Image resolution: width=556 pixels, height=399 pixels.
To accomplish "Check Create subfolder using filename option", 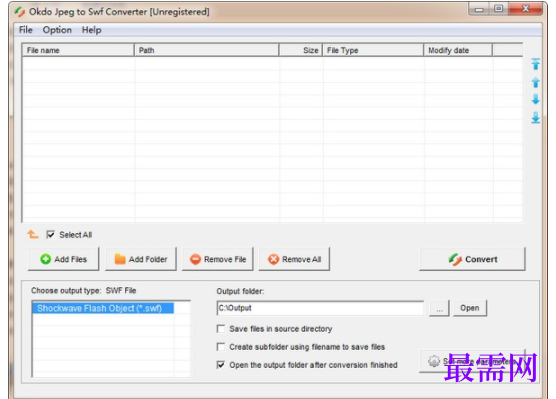I will pyautogui.click(x=221, y=347).
